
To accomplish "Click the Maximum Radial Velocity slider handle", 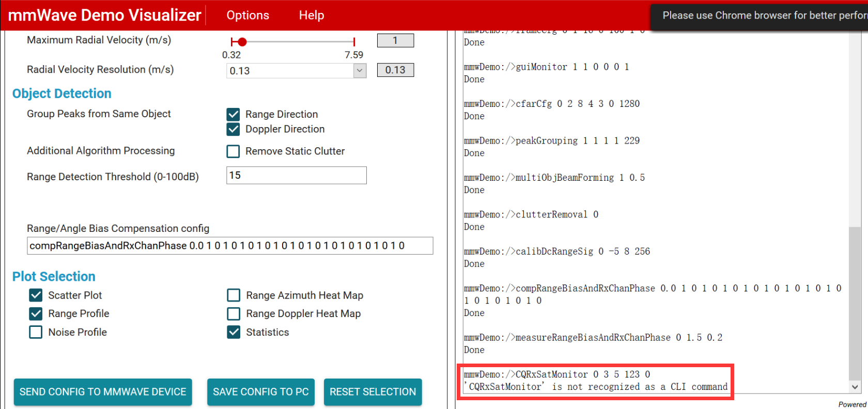I will tap(242, 42).
